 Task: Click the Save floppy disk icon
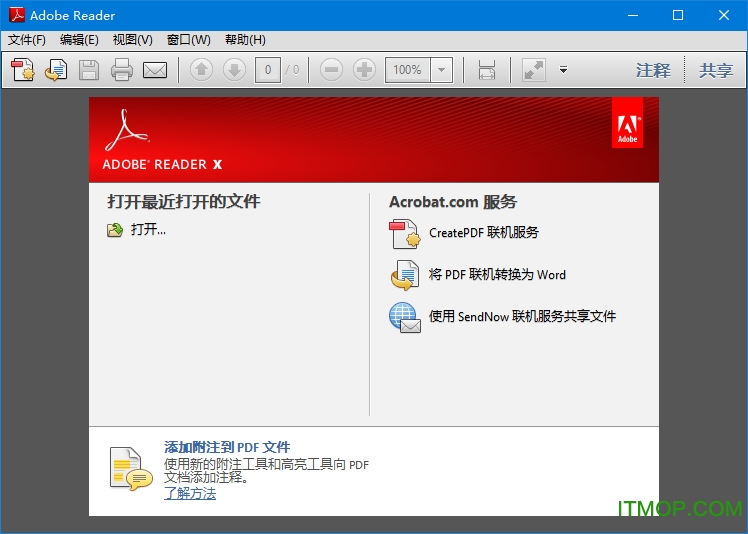[89, 70]
